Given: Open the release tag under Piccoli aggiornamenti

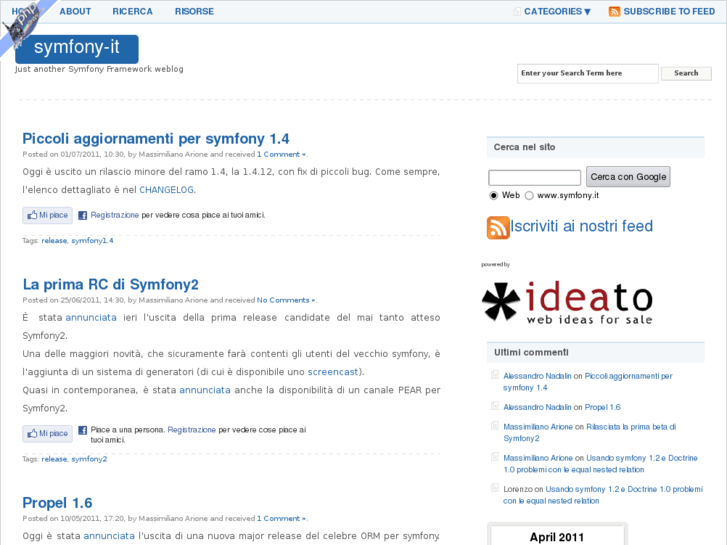Looking at the screenshot, I should coord(54,241).
